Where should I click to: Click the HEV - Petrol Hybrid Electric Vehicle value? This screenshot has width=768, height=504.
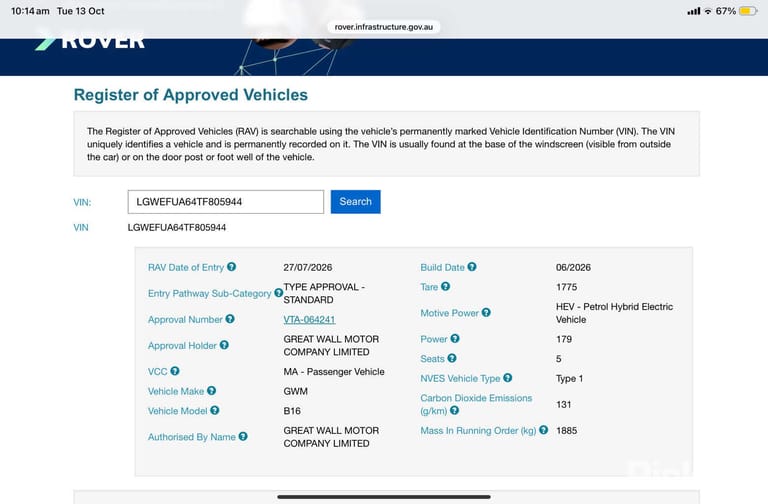pyautogui.click(x=614, y=313)
